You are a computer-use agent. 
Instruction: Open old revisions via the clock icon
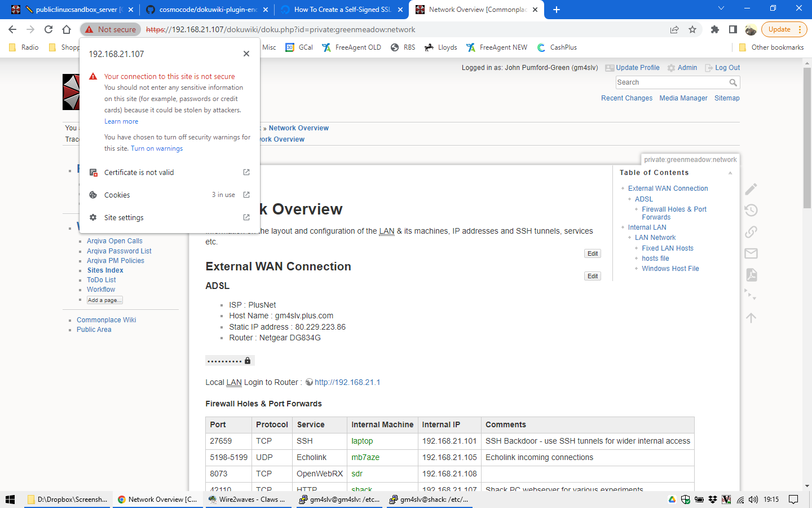[x=751, y=210]
